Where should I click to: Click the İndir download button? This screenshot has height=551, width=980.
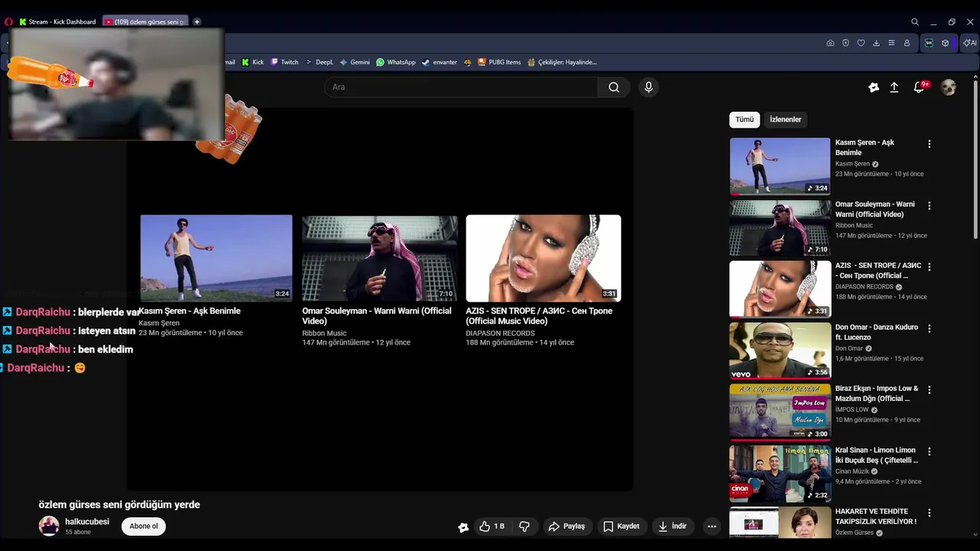[x=672, y=527]
